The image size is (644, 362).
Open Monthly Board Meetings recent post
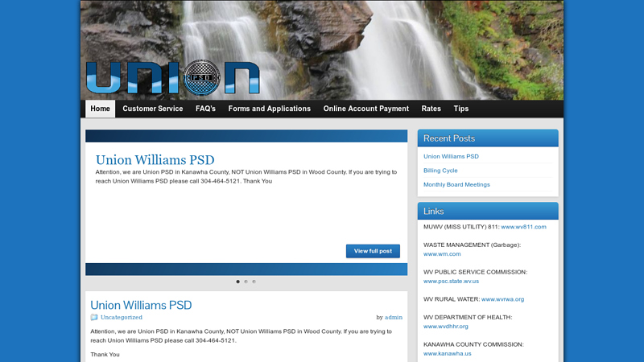coord(456,185)
